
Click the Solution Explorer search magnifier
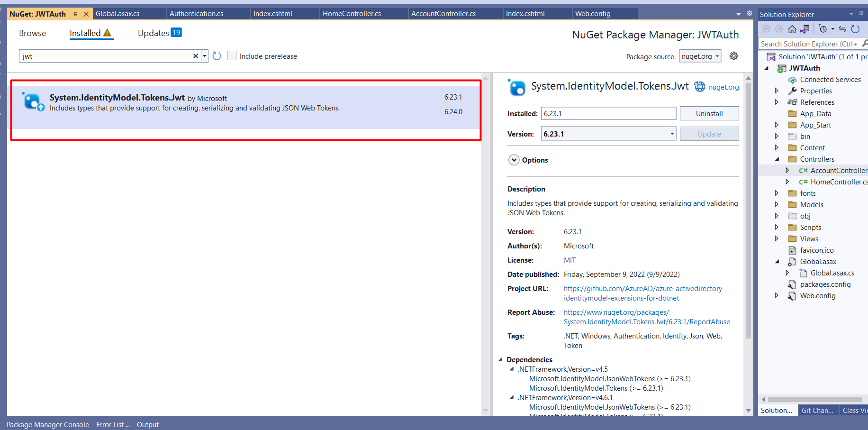[865, 44]
